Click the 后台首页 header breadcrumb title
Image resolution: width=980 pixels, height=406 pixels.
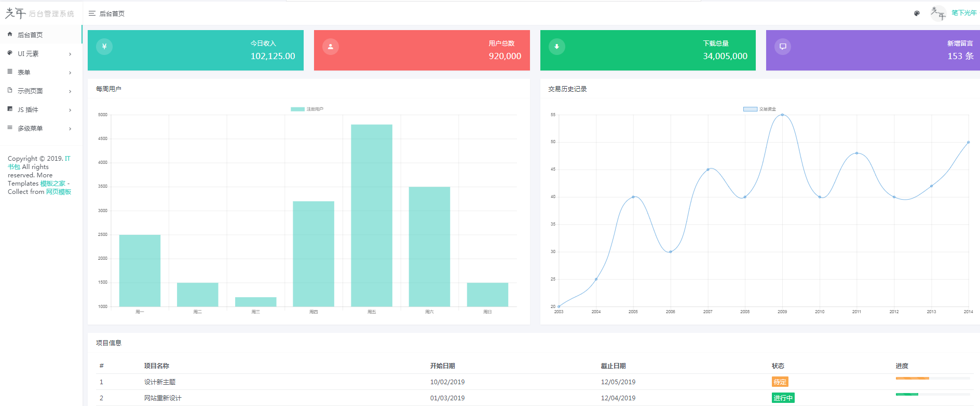112,14
